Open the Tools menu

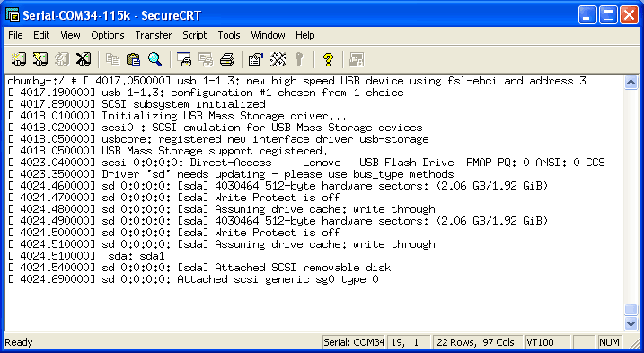[229, 35]
